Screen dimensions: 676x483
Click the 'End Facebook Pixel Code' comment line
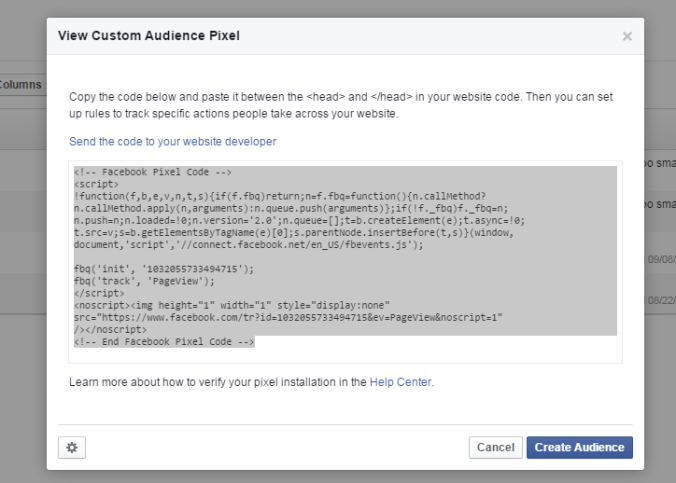click(x=165, y=341)
